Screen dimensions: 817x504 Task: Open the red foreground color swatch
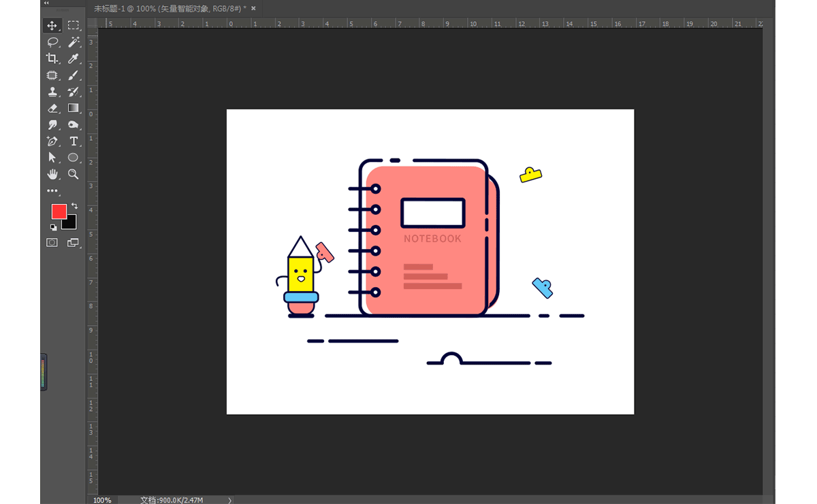(x=59, y=212)
